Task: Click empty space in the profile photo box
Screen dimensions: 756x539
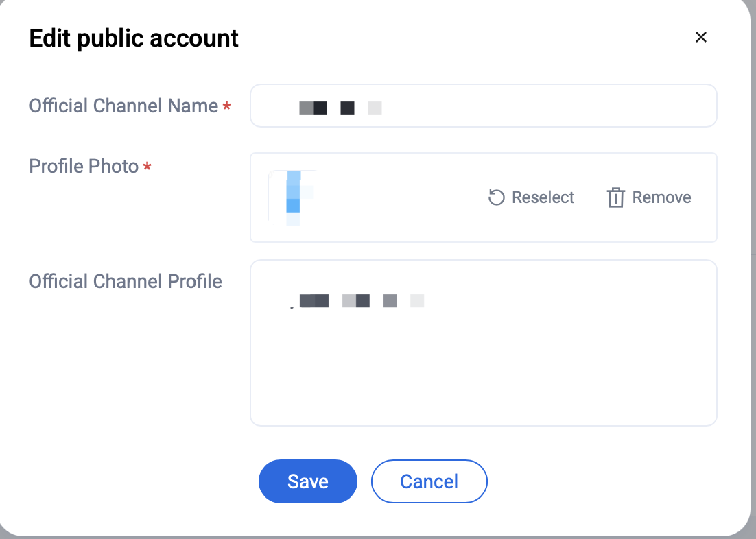Action: pyautogui.click(x=398, y=197)
